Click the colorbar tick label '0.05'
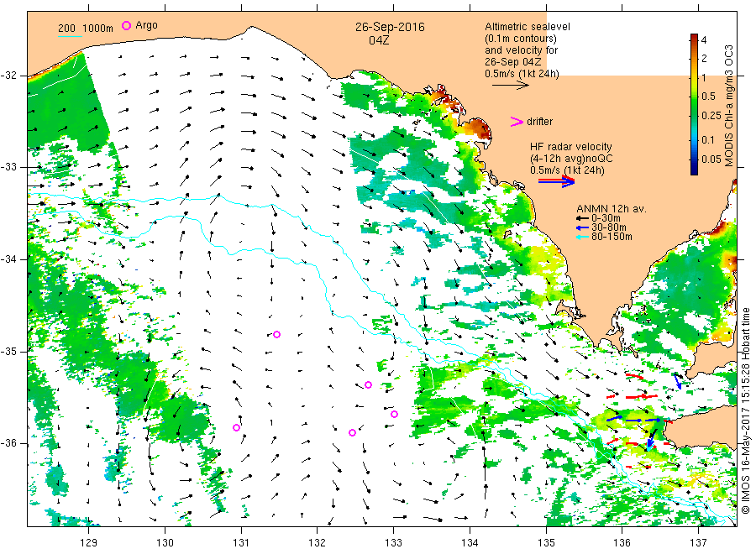The height and width of the screenshot is (554, 756). point(711,159)
